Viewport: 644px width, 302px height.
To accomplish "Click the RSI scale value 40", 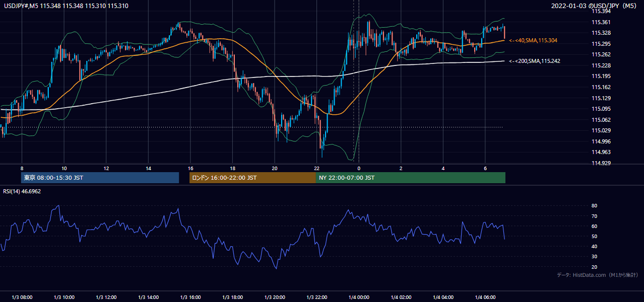I will tap(594, 246).
